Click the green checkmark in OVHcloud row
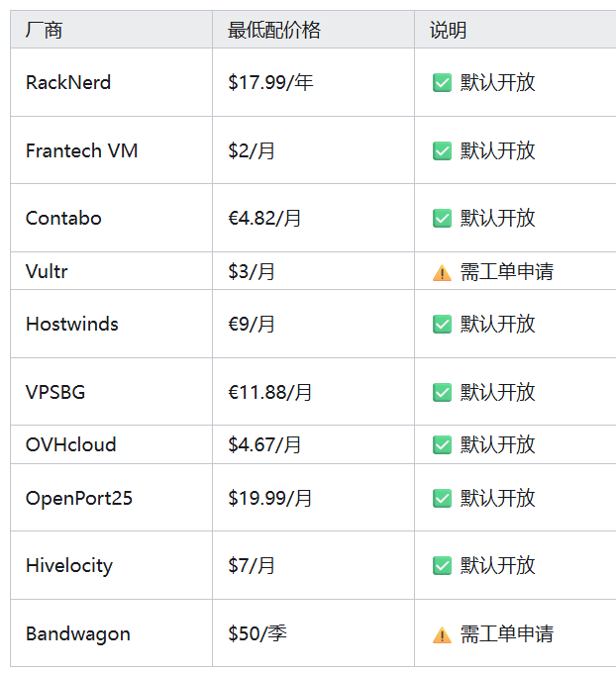Image resolution: width=616 pixels, height=674 pixels. pyautogui.click(x=442, y=445)
